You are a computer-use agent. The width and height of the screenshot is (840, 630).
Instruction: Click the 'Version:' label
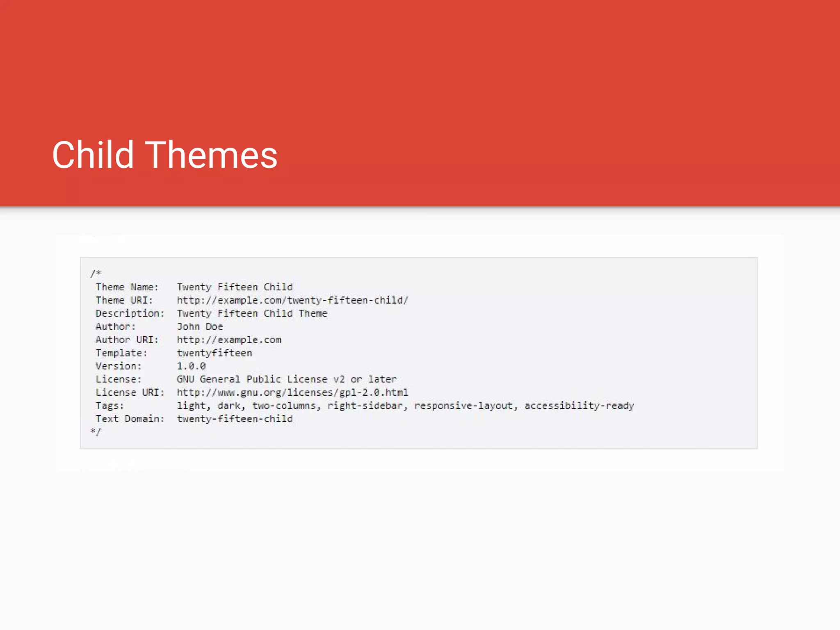[x=119, y=366]
